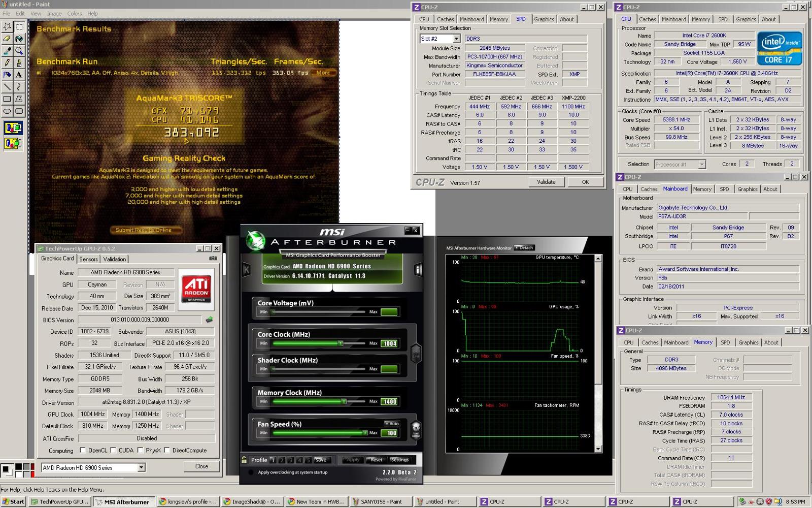Viewport: 812px width, 508px height.
Task: Click the Memory Clock slider handle
Action: point(344,401)
